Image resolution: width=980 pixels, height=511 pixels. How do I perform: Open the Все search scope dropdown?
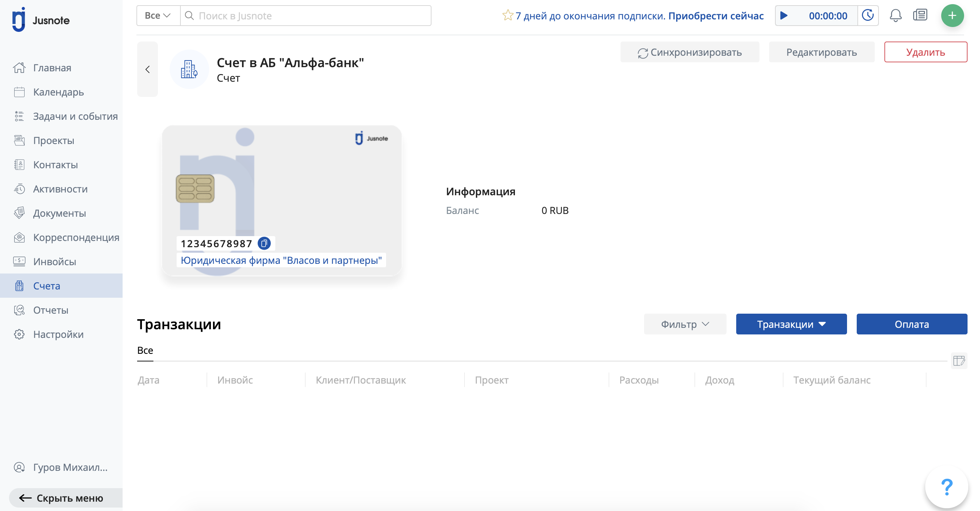(x=158, y=16)
